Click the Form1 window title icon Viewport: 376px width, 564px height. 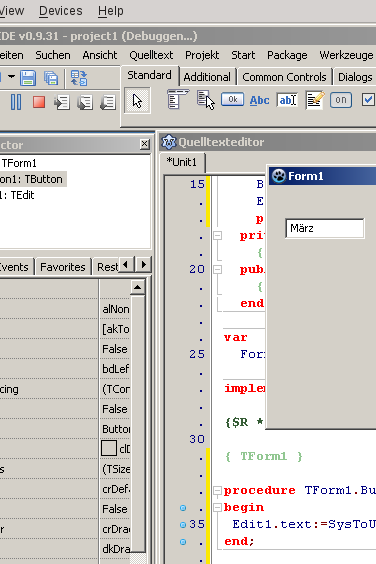click(278, 176)
